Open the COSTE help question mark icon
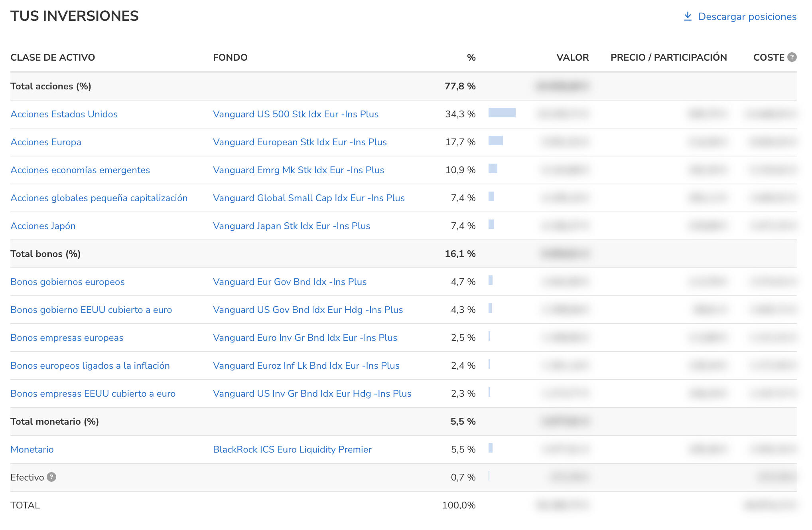 tap(792, 57)
